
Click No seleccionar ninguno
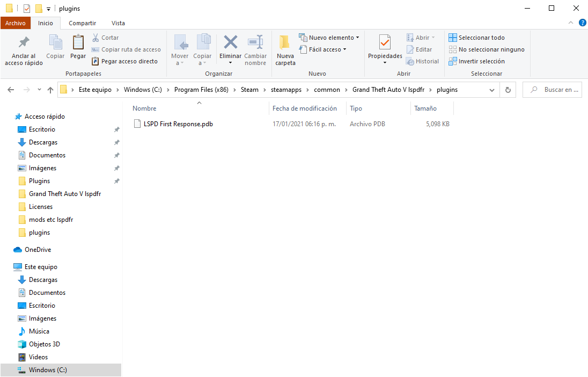pos(487,49)
